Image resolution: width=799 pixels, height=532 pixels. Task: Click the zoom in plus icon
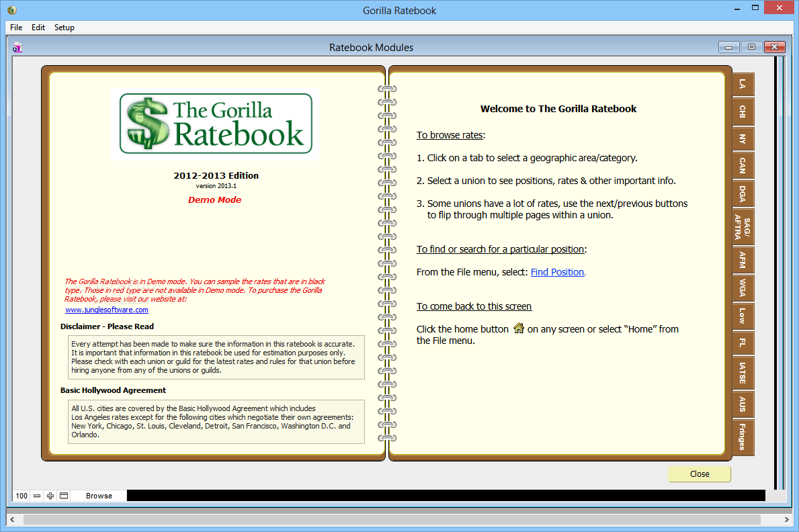click(50, 496)
